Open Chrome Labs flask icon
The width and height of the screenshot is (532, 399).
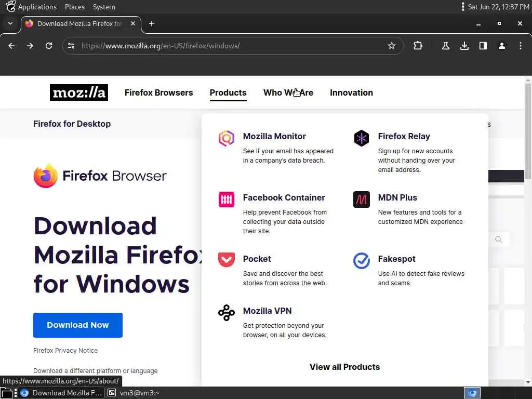(445, 46)
